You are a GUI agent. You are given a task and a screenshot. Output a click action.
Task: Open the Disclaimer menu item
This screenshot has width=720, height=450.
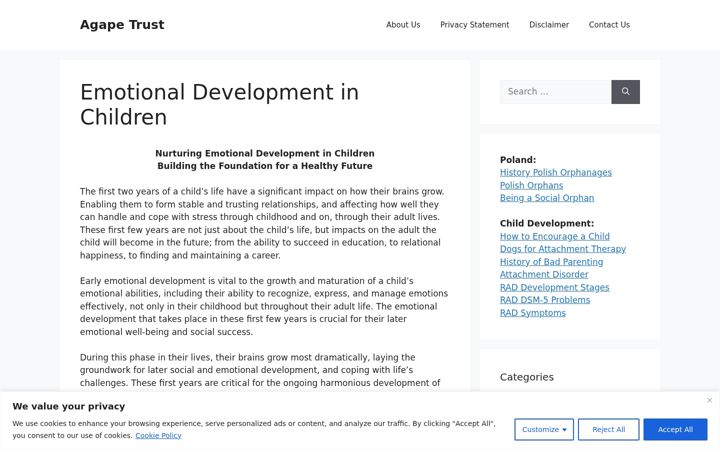coord(549,25)
